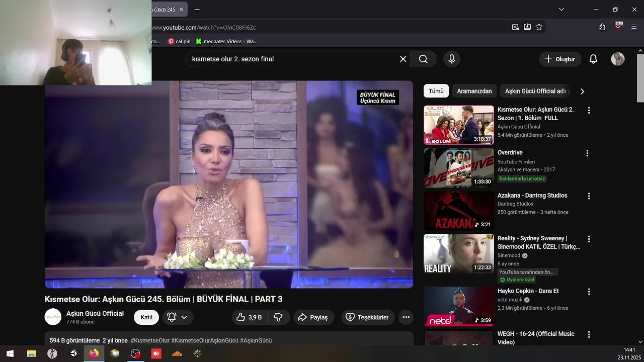Click the Katıl join button
Viewport: 644px width, 362px height.
[x=146, y=317]
